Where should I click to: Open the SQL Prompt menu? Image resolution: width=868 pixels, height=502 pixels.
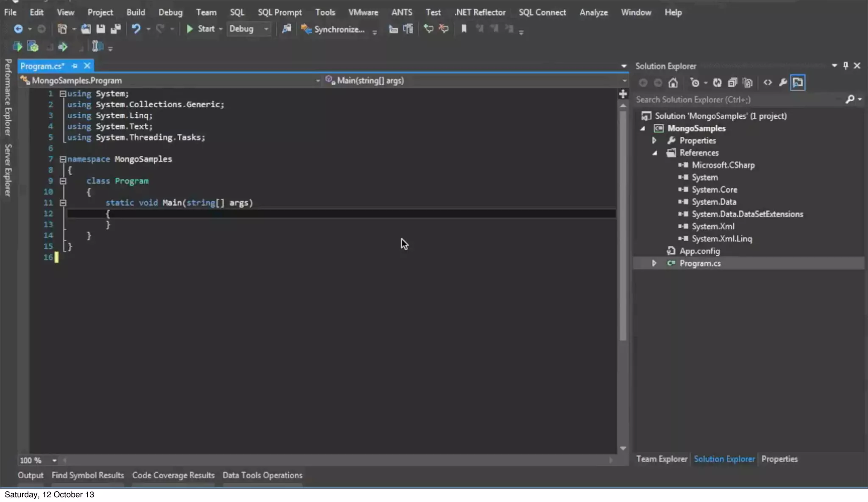point(280,12)
